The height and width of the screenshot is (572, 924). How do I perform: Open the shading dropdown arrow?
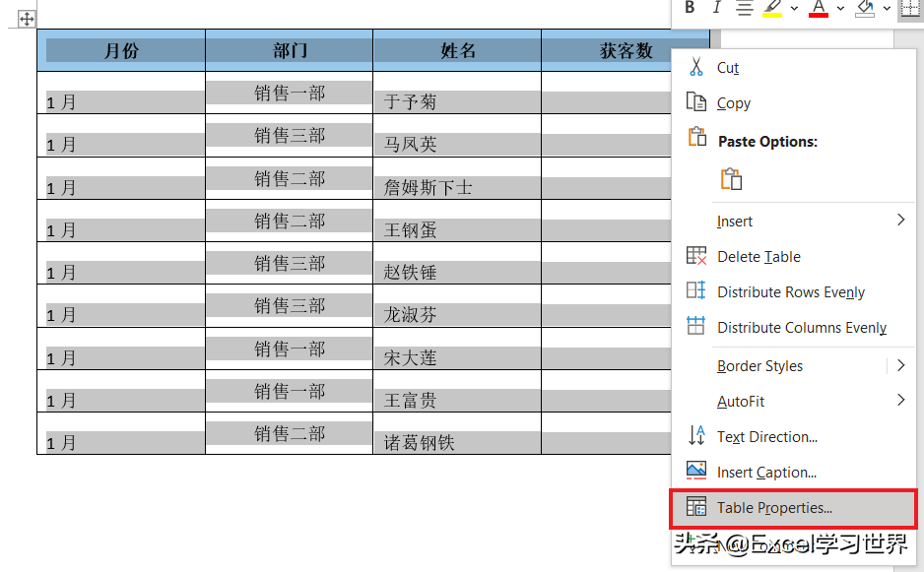[887, 8]
